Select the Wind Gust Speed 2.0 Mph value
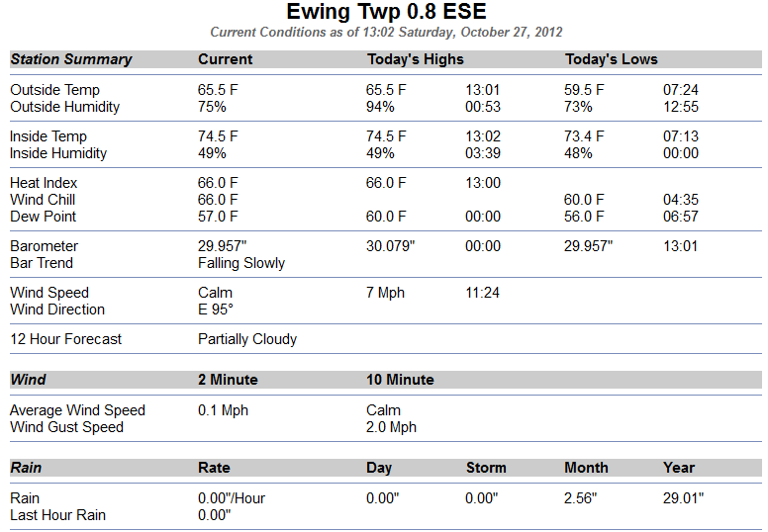Image resolution: width=768 pixels, height=532 pixels. (x=391, y=427)
